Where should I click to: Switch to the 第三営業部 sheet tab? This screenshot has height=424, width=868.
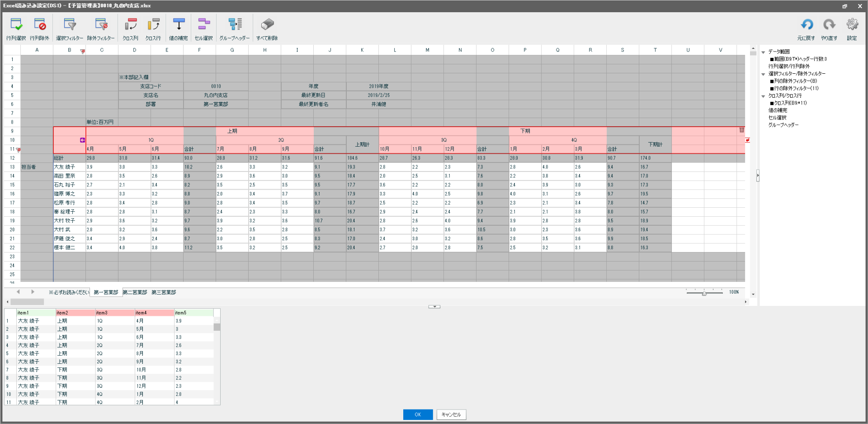click(x=163, y=292)
